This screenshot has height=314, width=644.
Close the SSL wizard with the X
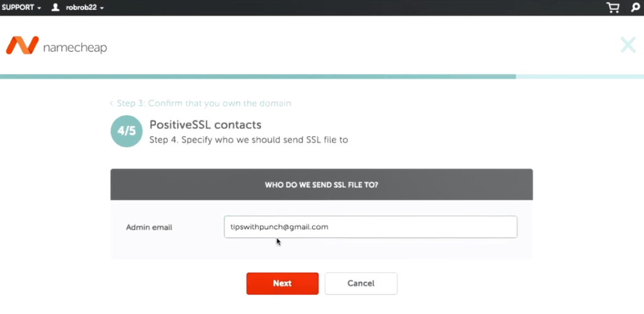628,45
